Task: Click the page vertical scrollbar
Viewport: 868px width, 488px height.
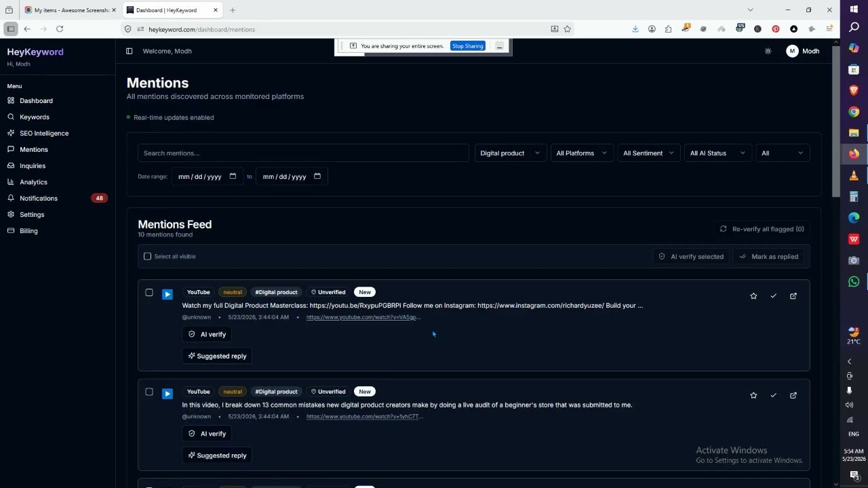Action: (x=836, y=122)
